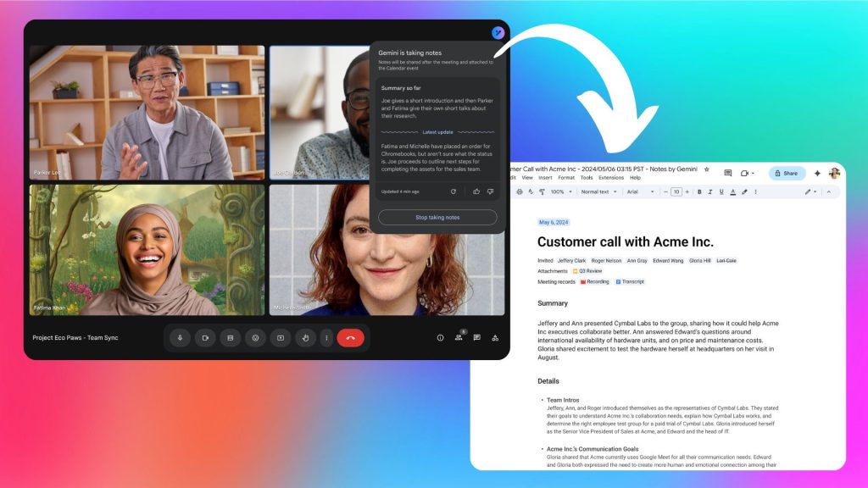The height and width of the screenshot is (488, 868).
Task: Click the Gemini notes pencil icon
Action: pyautogui.click(x=498, y=33)
